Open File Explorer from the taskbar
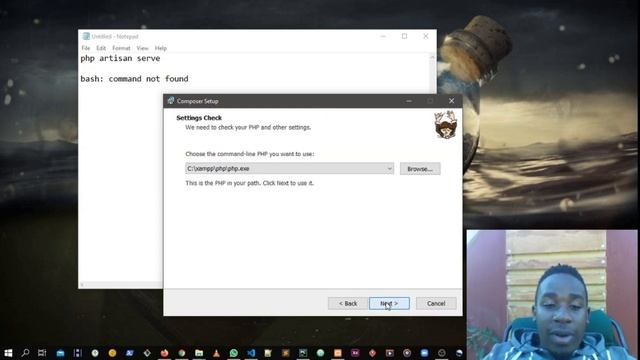Viewport: 640px width, 360px height. [199, 353]
